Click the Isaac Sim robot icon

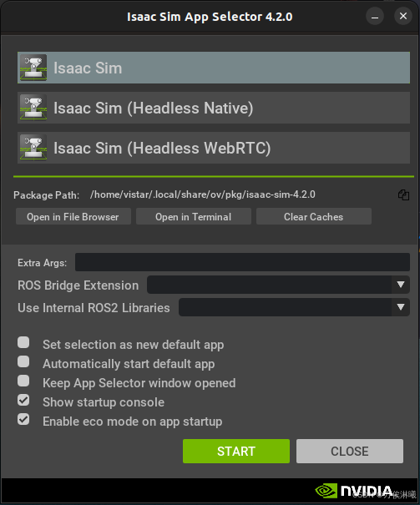(33, 68)
